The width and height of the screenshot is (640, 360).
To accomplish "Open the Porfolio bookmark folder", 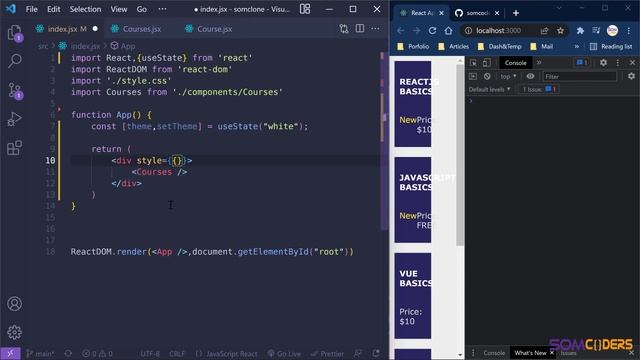I will (x=413, y=47).
